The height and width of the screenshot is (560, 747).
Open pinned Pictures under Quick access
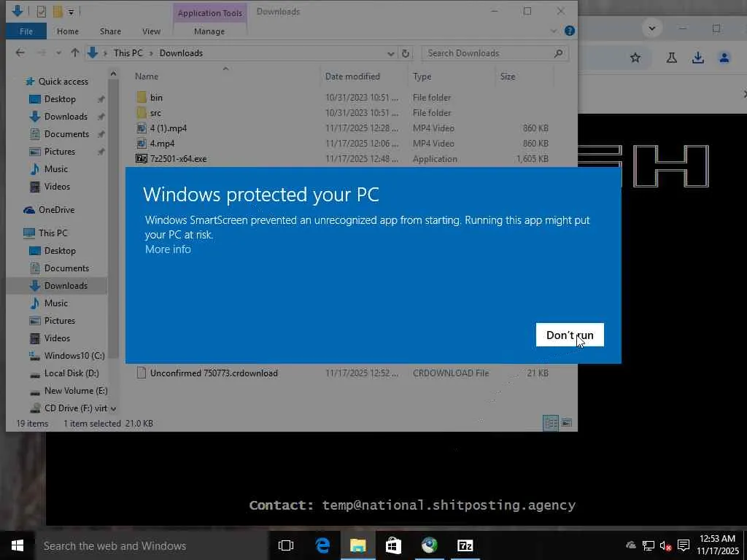tap(60, 152)
